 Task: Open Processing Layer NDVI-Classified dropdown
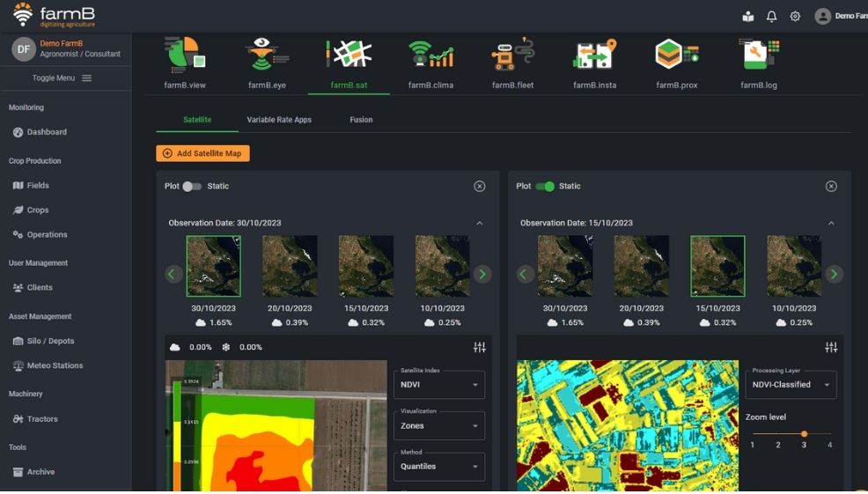tap(791, 384)
